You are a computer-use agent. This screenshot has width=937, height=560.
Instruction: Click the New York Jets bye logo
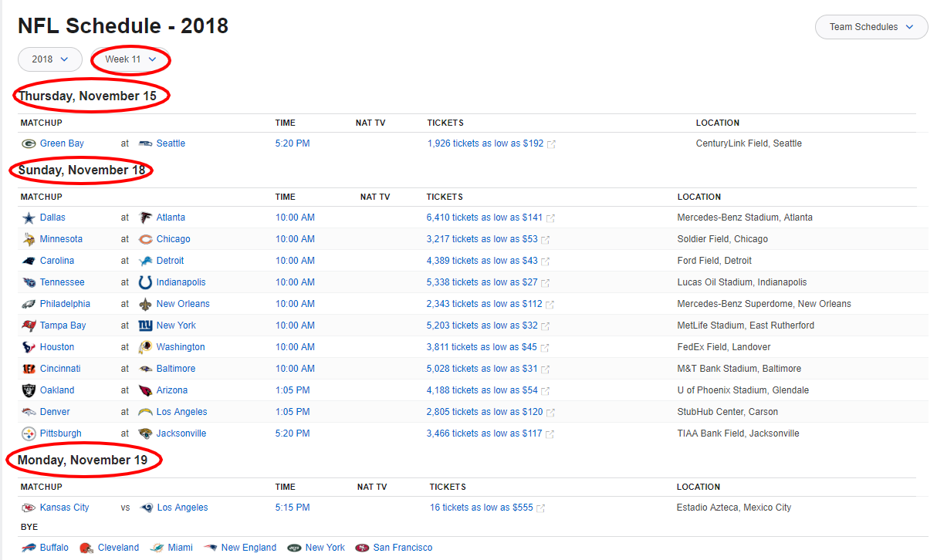click(x=294, y=548)
